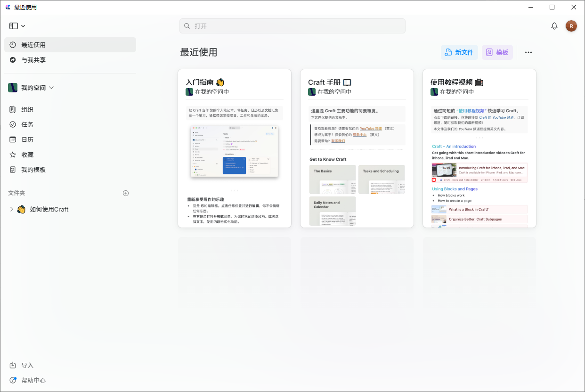Click Craft – An introduction heading
This screenshot has width=585, height=392.
pos(454,147)
